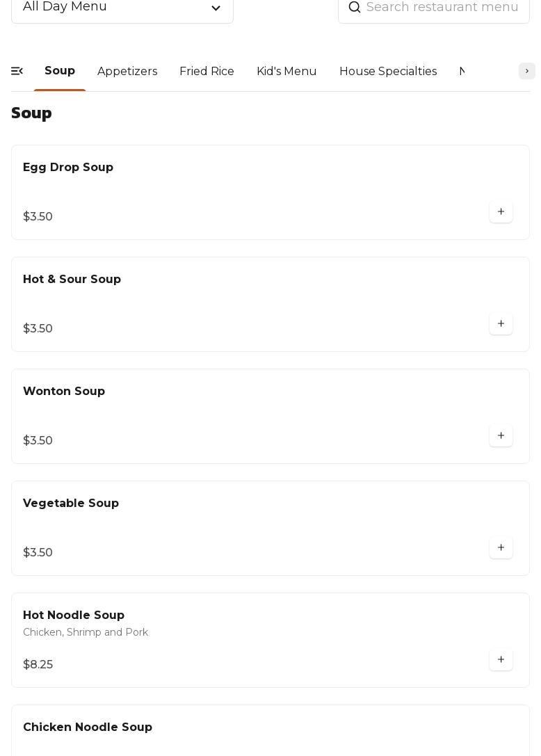The height and width of the screenshot is (756, 541).
Task: Show more categories with right arrow
Action: (x=526, y=71)
